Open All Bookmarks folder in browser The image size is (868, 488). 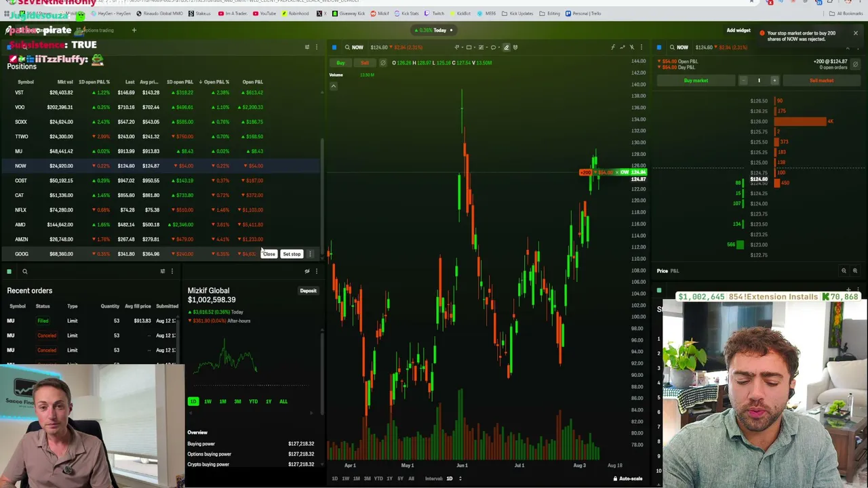846,14
